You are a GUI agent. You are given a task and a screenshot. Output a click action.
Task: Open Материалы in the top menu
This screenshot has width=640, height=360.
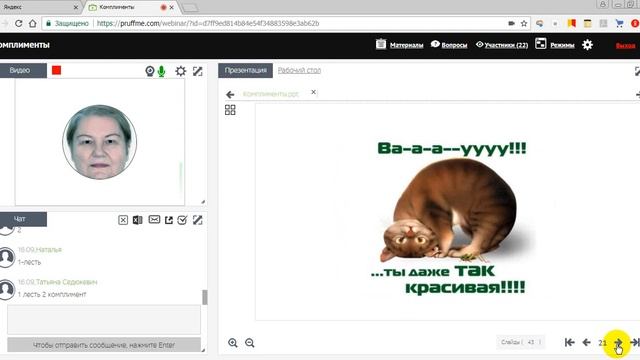tap(407, 45)
